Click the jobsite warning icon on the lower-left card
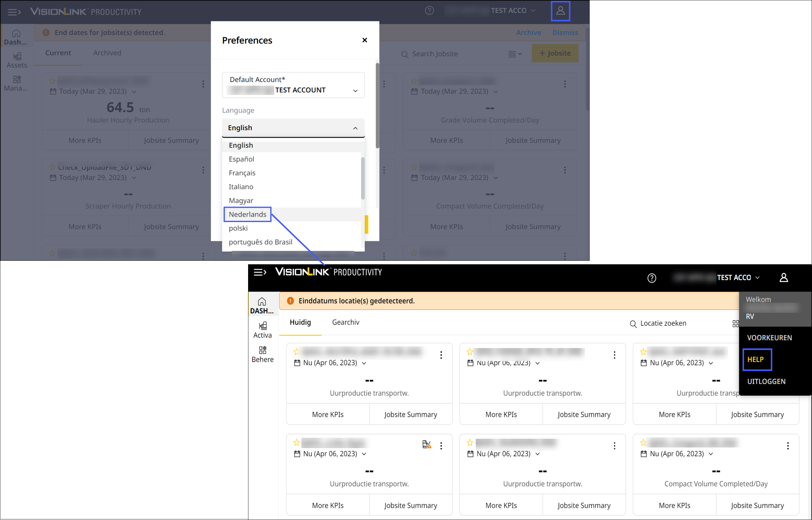The image size is (812, 520). click(x=426, y=444)
